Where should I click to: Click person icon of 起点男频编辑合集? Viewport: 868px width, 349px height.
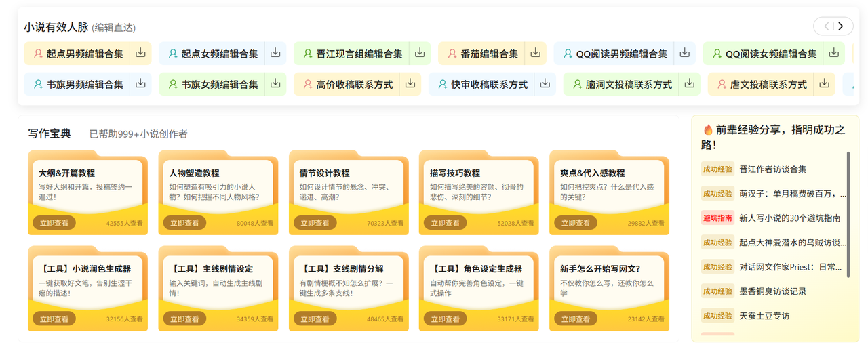pyautogui.click(x=38, y=54)
